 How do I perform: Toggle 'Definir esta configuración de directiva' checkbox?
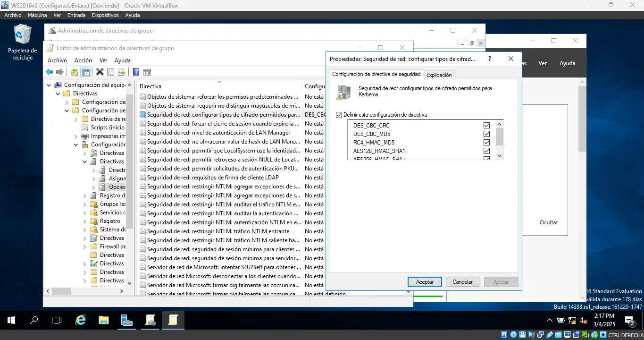339,115
